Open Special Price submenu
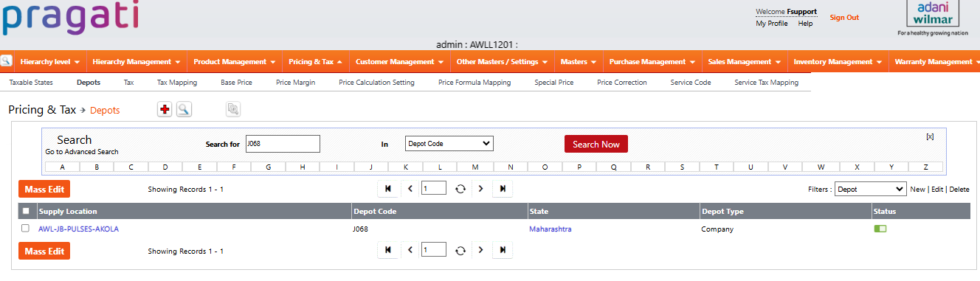 click(553, 83)
